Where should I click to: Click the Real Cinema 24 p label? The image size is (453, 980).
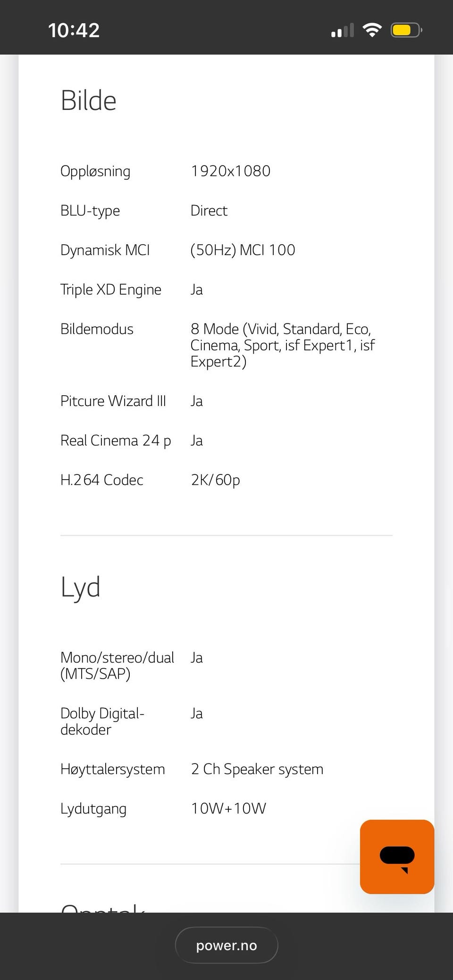116,441
